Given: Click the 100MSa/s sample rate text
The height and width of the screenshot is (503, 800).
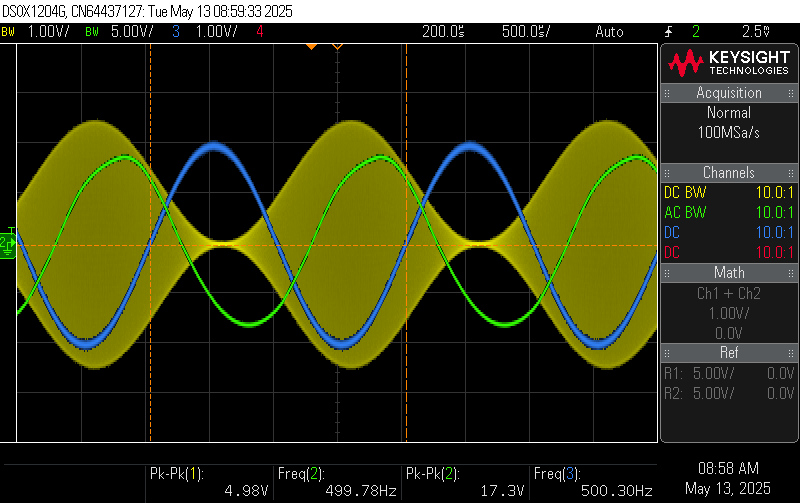Looking at the screenshot, I should coord(729,133).
